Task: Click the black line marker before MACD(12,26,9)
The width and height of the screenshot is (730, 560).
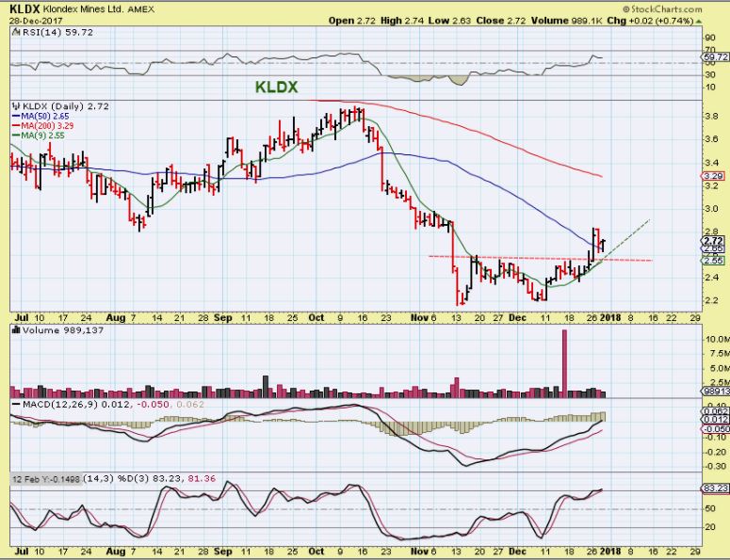Action: coord(16,404)
